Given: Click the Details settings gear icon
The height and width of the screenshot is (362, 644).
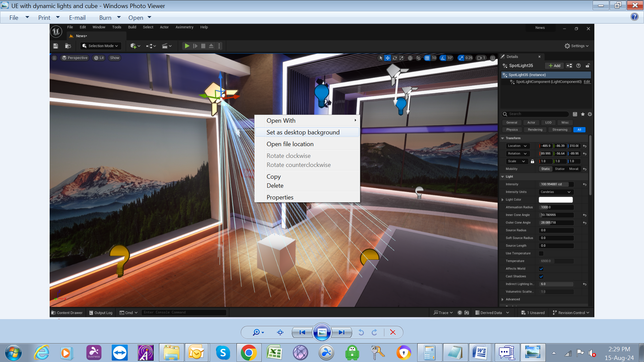Looking at the screenshot, I should 590,114.
